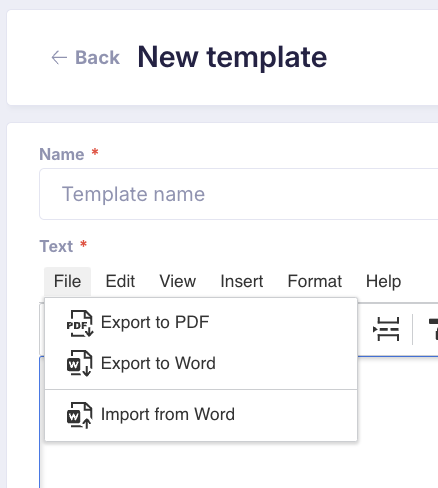Click the Name field label
The width and height of the screenshot is (438, 488).
coord(62,154)
